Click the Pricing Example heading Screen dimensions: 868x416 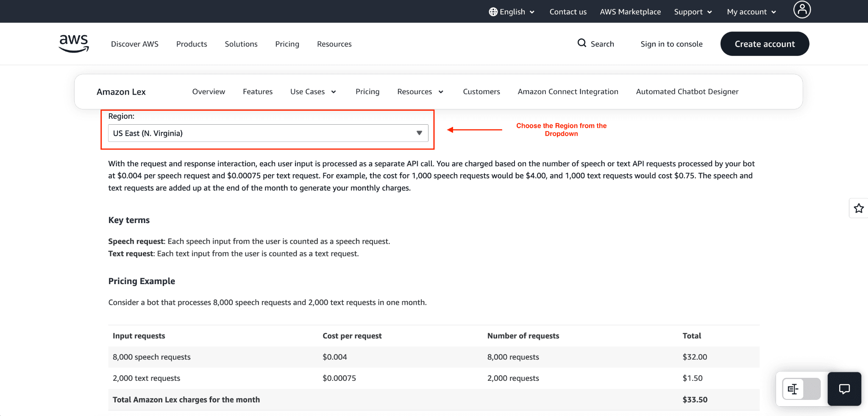pyautogui.click(x=142, y=281)
